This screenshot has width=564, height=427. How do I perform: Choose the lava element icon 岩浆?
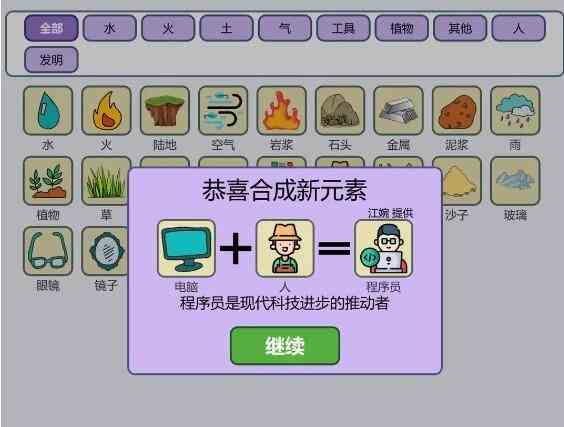pos(282,110)
